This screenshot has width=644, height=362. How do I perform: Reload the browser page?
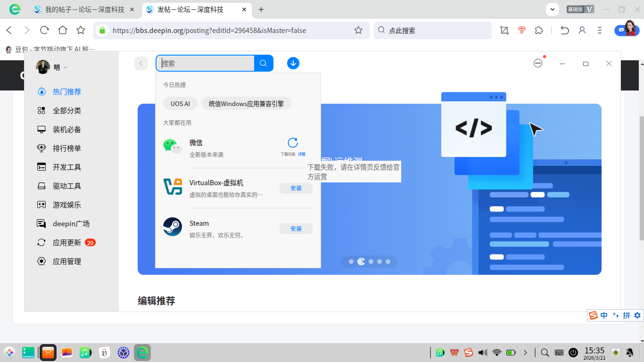(45, 30)
